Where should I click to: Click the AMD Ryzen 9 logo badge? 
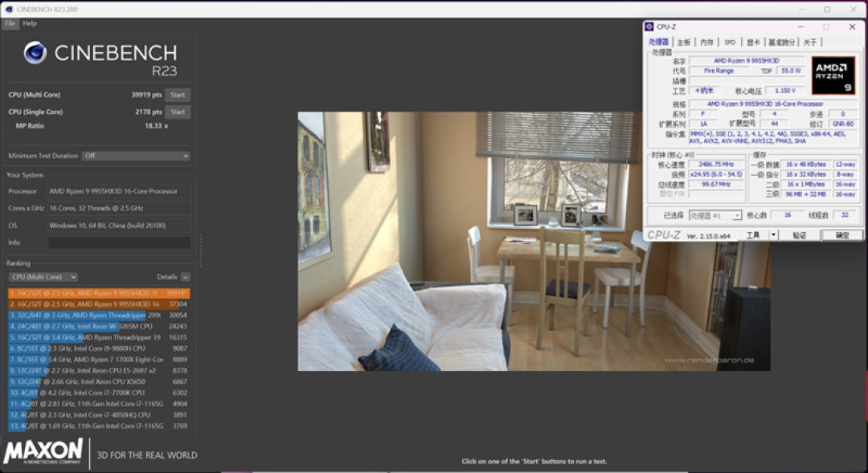coord(833,75)
